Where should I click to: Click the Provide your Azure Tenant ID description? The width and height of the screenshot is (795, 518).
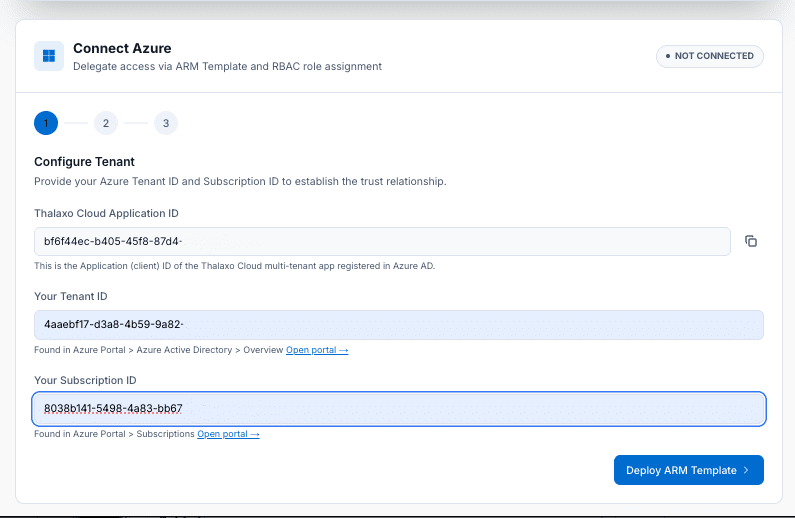[x=240, y=181]
